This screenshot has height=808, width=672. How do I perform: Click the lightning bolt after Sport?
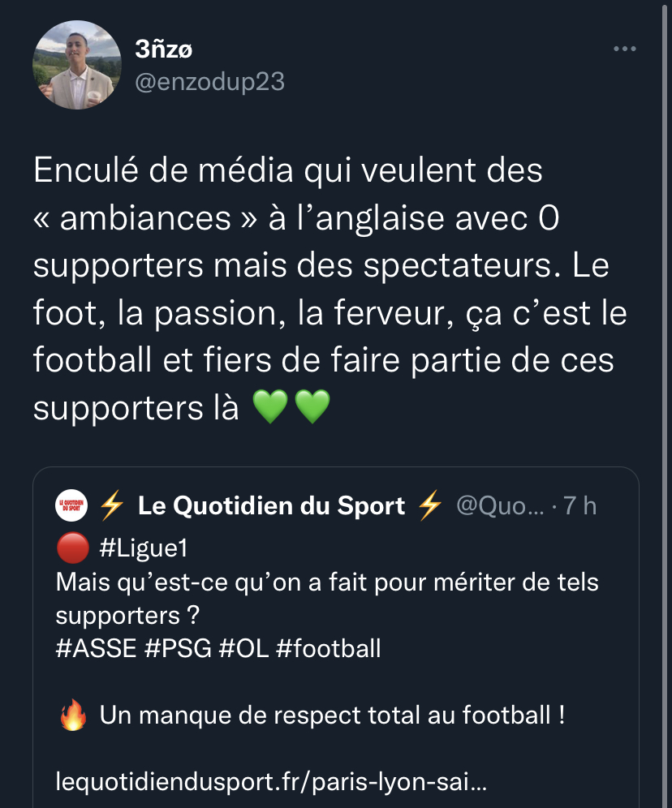coord(430,505)
